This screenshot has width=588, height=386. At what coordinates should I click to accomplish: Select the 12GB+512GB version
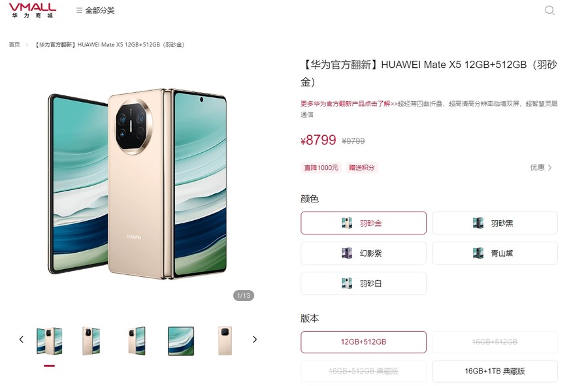pos(363,342)
